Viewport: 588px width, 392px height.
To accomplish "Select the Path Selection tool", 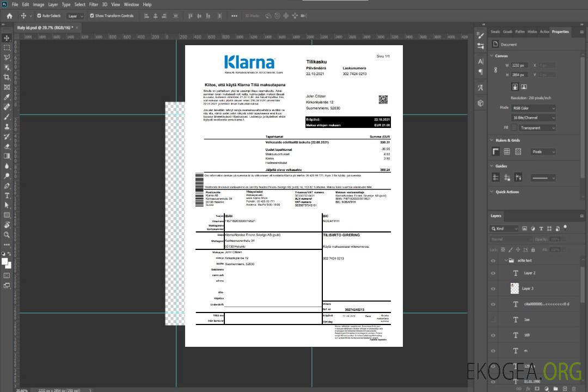I will tap(7, 205).
